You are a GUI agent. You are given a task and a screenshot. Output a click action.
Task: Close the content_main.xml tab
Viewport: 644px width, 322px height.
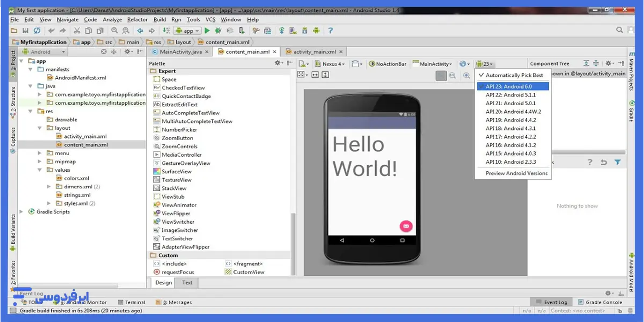click(x=275, y=52)
